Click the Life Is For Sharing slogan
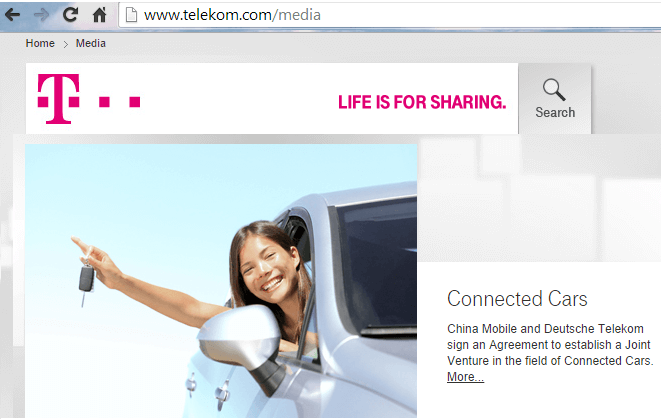 point(422,102)
